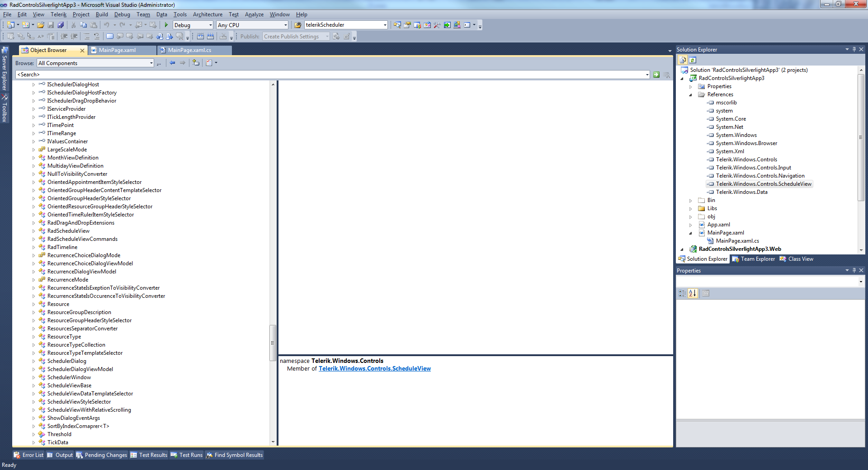Expand the Libs folder in Solution Explorer
Viewport: 868px width, 470px height.
click(690, 209)
